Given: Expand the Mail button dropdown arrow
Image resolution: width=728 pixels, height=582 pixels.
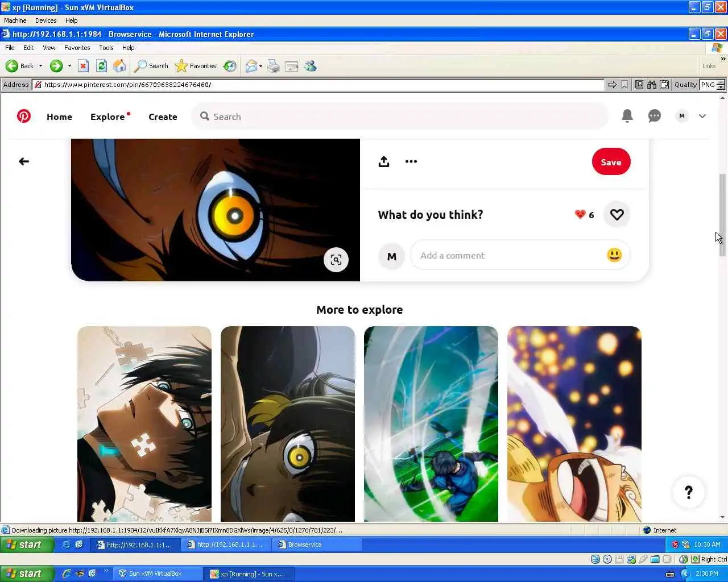Looking at the screenshot, I should tap(260, 66).
